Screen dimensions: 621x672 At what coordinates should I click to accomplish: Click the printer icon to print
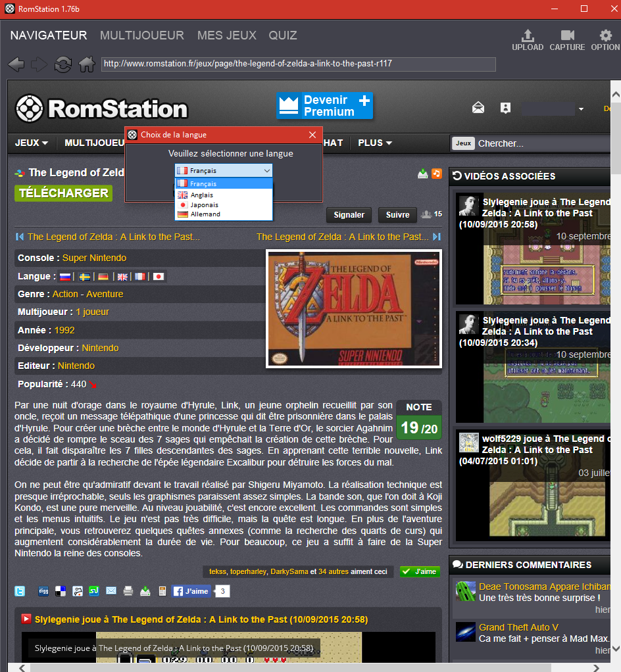point(128,591)
